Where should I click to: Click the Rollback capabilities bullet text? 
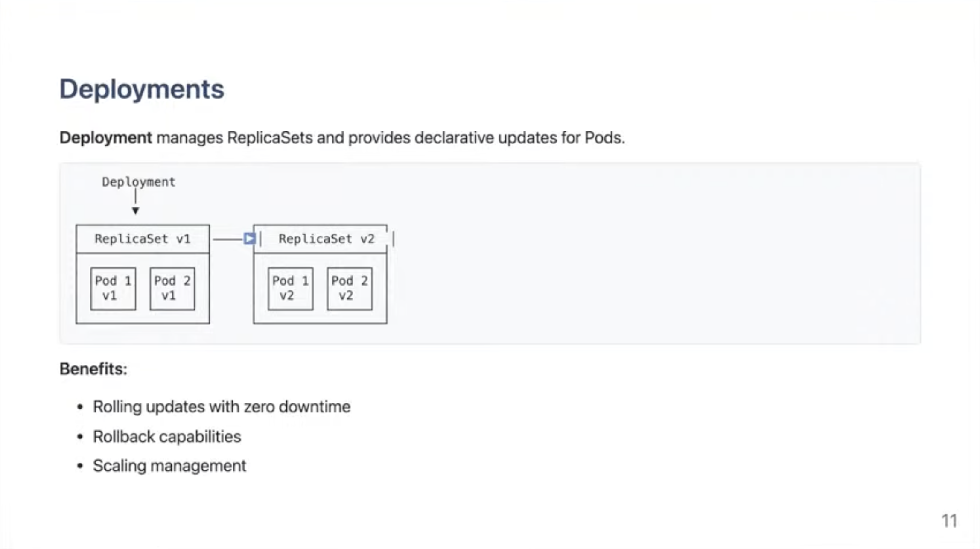coord(167,437)
